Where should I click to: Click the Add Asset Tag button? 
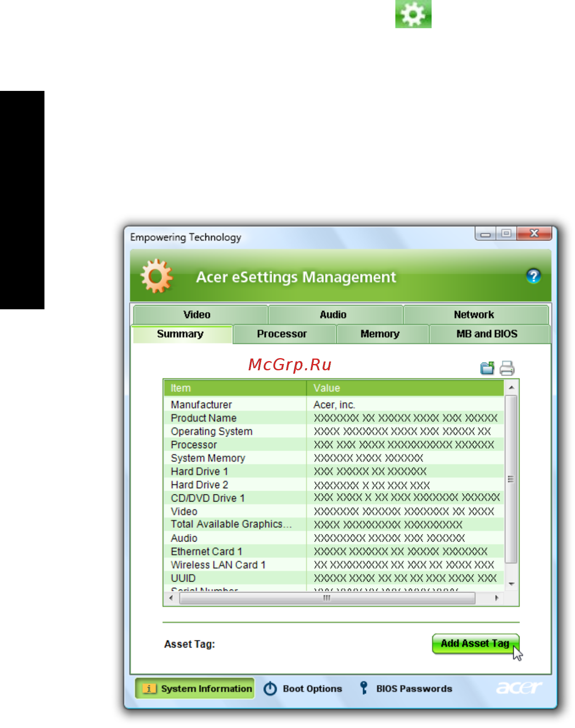pyautogui.click(x=475, y=643)
